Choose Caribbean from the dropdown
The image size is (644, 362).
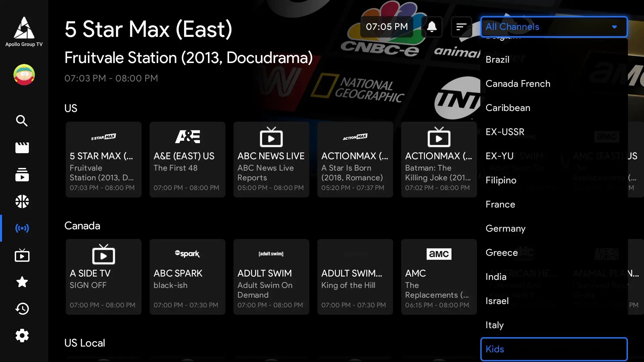(x=554, y=108)
